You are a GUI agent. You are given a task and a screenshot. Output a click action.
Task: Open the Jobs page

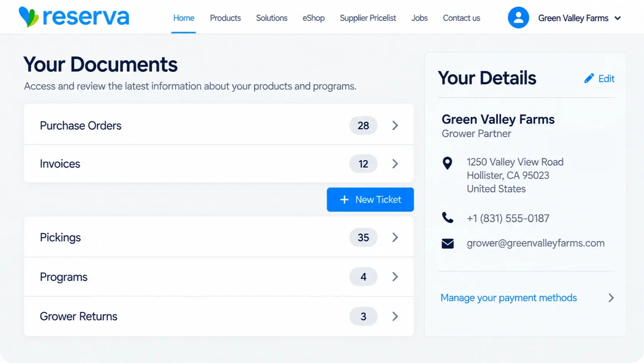click(419, 18)
